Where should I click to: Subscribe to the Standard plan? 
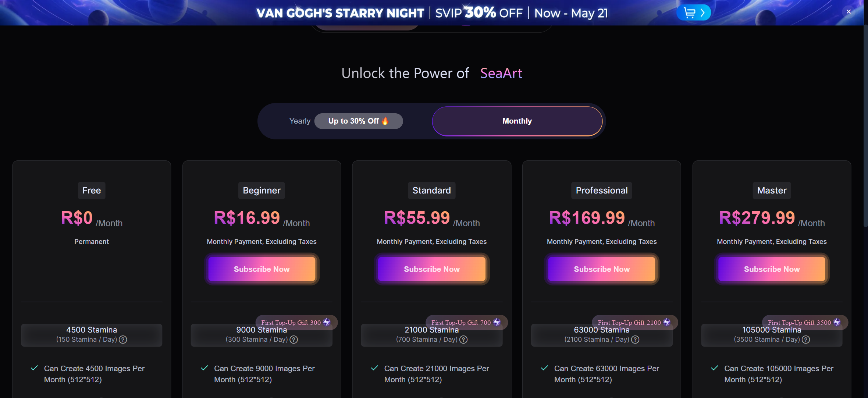(x=432, y=269)
